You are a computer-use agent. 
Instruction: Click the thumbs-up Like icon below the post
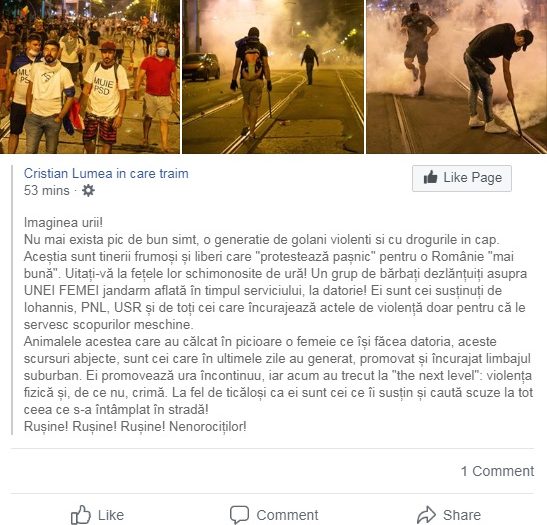click(81, 515)
